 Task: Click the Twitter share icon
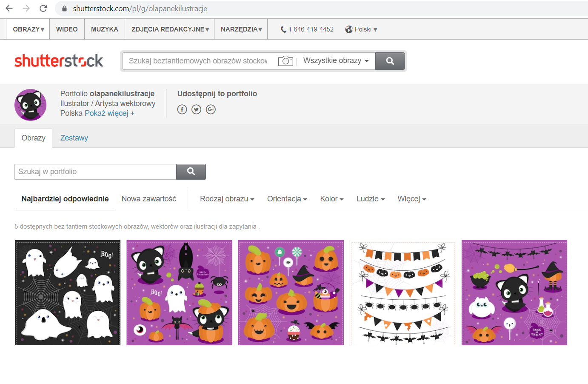(x=196, y=109)
